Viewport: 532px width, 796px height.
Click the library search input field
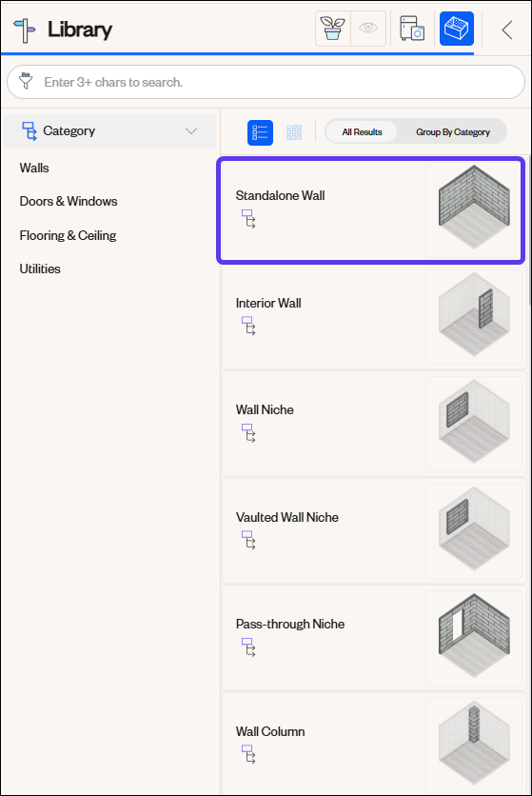266,82
